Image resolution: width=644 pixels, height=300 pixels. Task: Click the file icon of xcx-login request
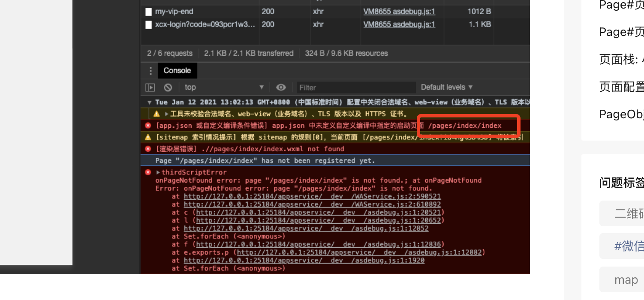[148, 25]
